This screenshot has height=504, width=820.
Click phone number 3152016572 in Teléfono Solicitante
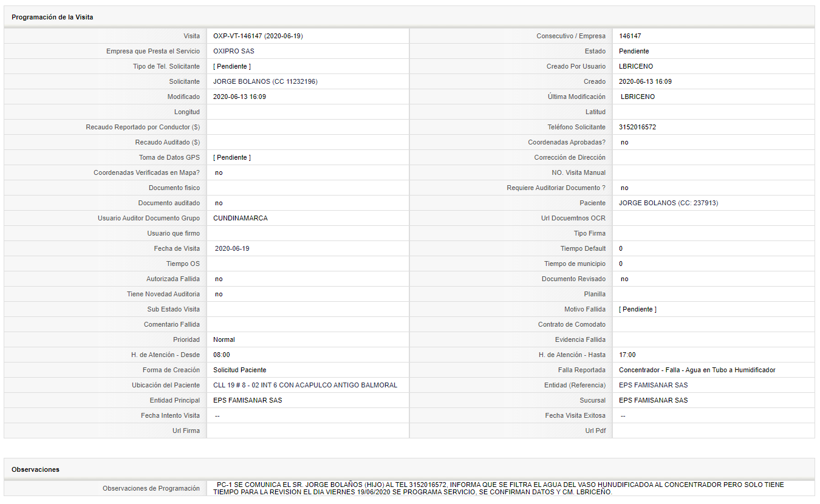click(x=637, y=128)
